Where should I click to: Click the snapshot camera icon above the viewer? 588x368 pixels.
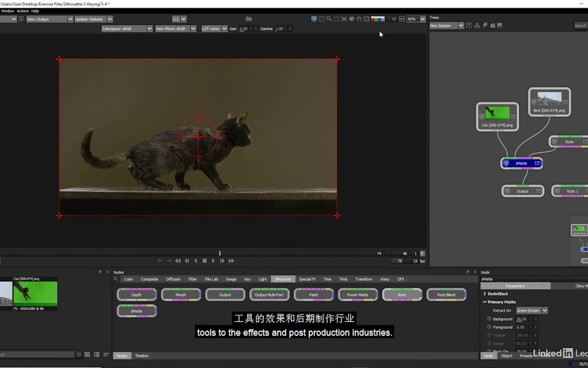[x=249, y=19]
